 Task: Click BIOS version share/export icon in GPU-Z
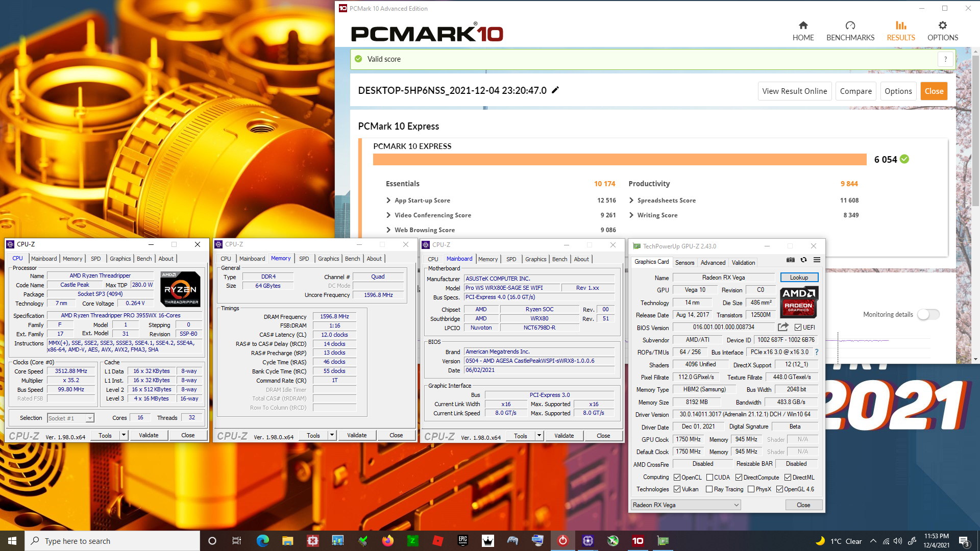click(x=783, y=327)
